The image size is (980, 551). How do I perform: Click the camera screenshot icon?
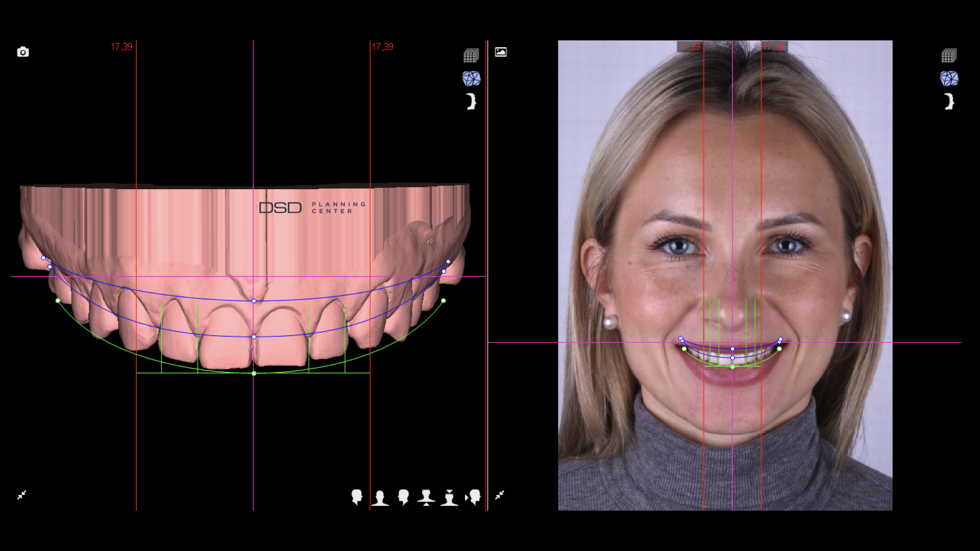point(23,52)
